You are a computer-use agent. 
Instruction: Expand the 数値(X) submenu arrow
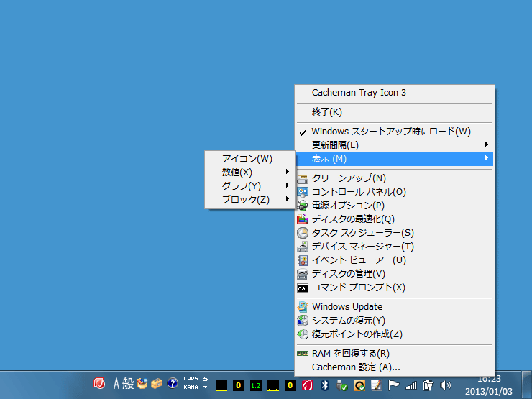288,172
